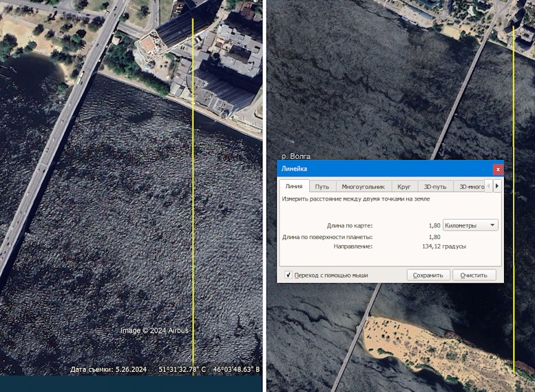Click the 134,12 градусы direction value
535x392 pixels.
point(444,246)
